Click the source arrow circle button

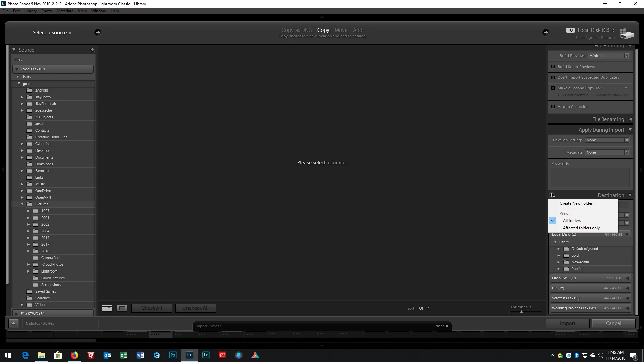[98, 32]
